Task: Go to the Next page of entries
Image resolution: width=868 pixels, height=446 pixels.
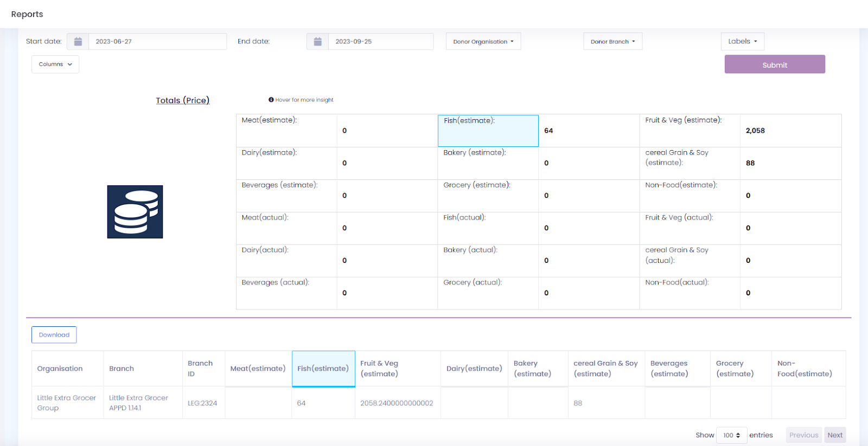Action: pyautogui.click(x=835, y=435)
